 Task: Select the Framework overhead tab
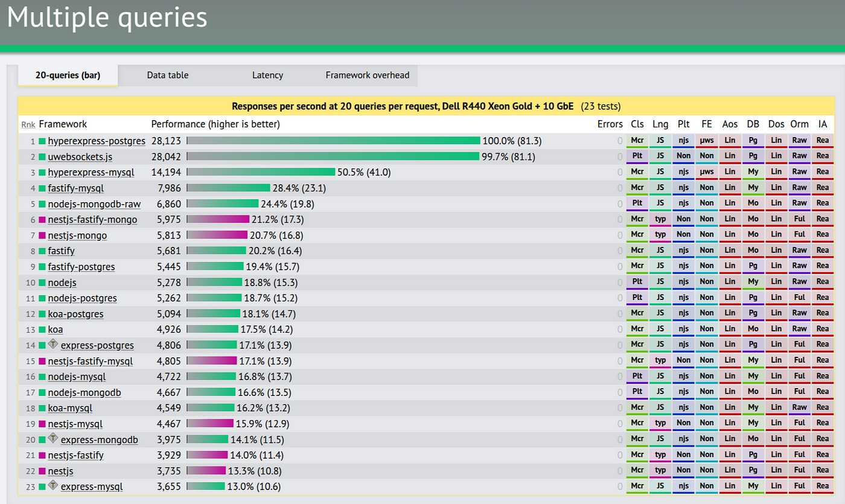368,75
